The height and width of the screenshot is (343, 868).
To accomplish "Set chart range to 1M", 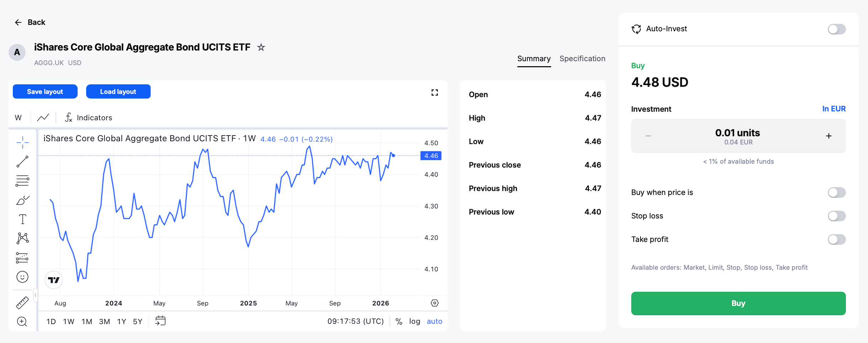I will [87, 322].
